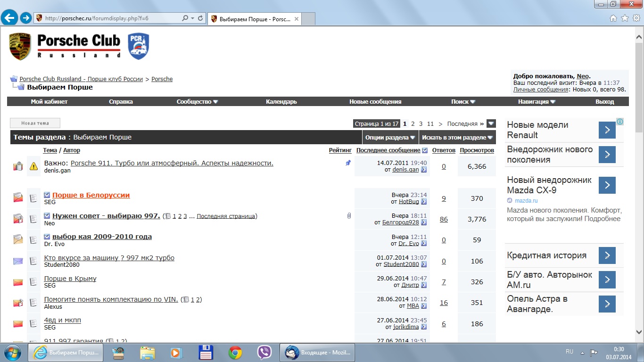Go to last post by Student2080 arrow icon

click(424, 264)
